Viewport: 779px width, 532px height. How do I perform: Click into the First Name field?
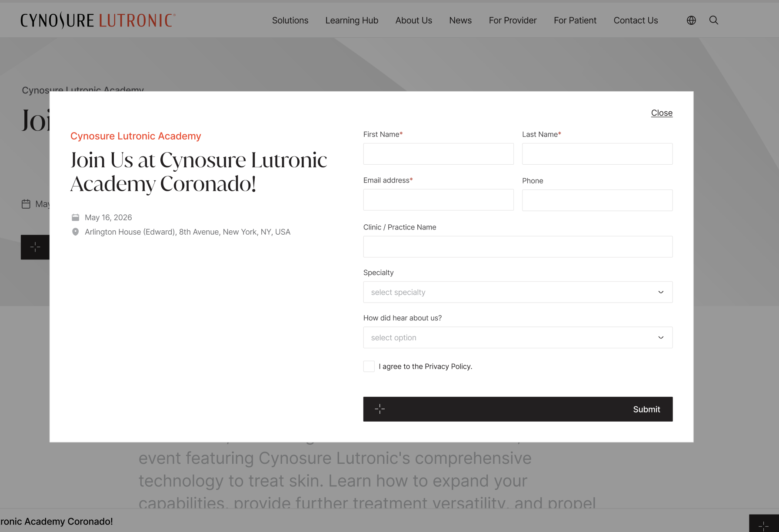[439, 154]
